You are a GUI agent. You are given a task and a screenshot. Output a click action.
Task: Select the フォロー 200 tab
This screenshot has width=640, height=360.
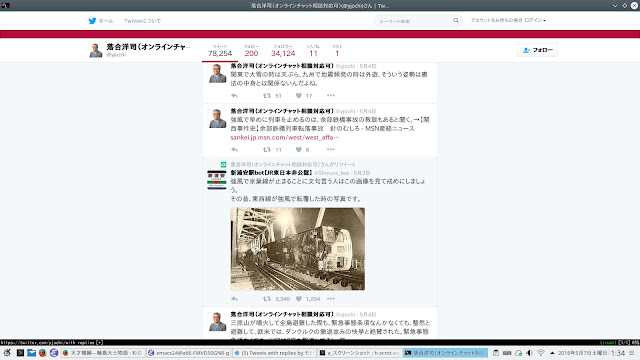[251, 51]
